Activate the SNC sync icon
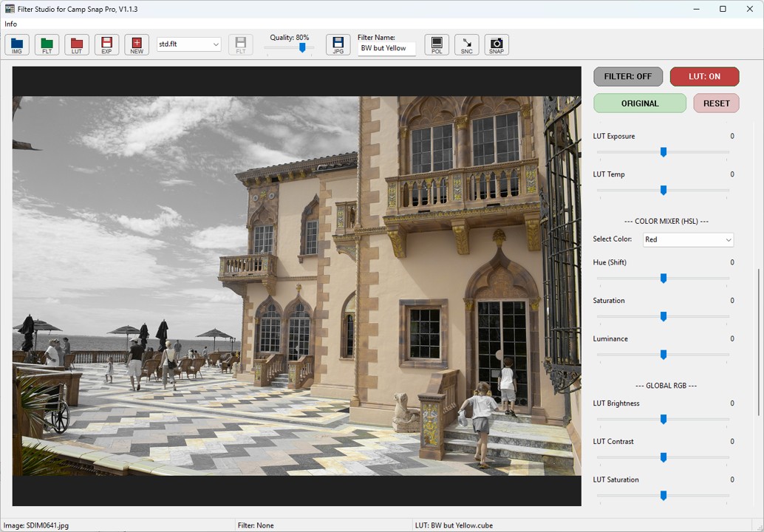The width and height of the screenshot is (764, 532). pyautogui.click(x=466, y=44)
